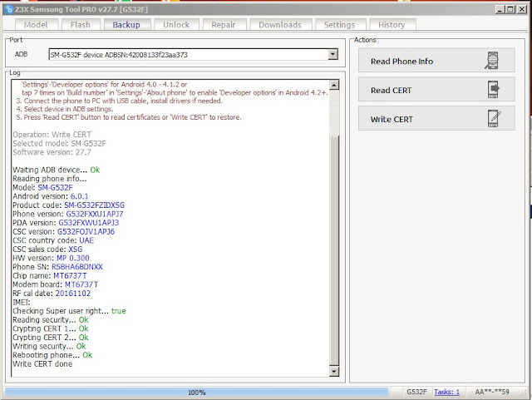Click the log scrollbar up arrow
This screenshot has width=532, height=400.
pos(334,85)
